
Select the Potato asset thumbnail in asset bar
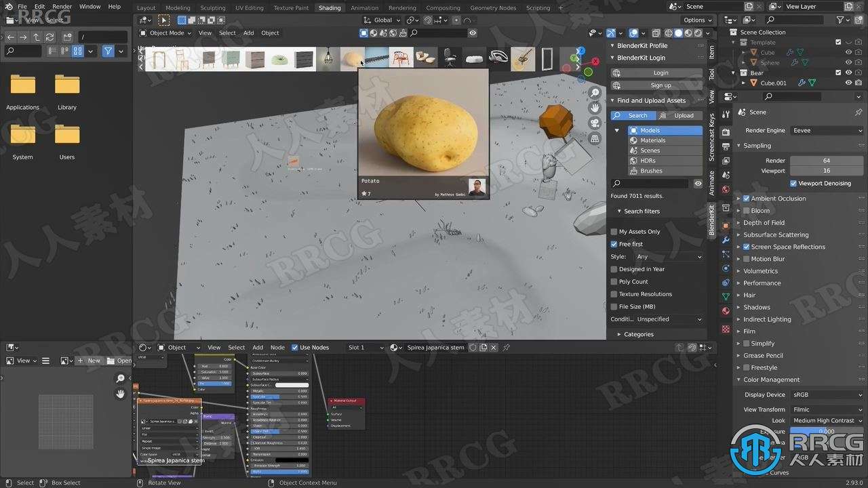pos(352,58)
